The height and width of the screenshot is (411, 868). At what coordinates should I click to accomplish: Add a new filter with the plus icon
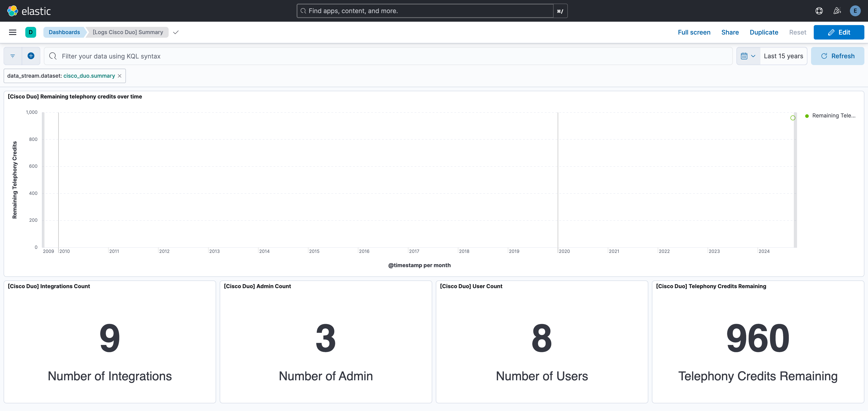coord(31,56)
